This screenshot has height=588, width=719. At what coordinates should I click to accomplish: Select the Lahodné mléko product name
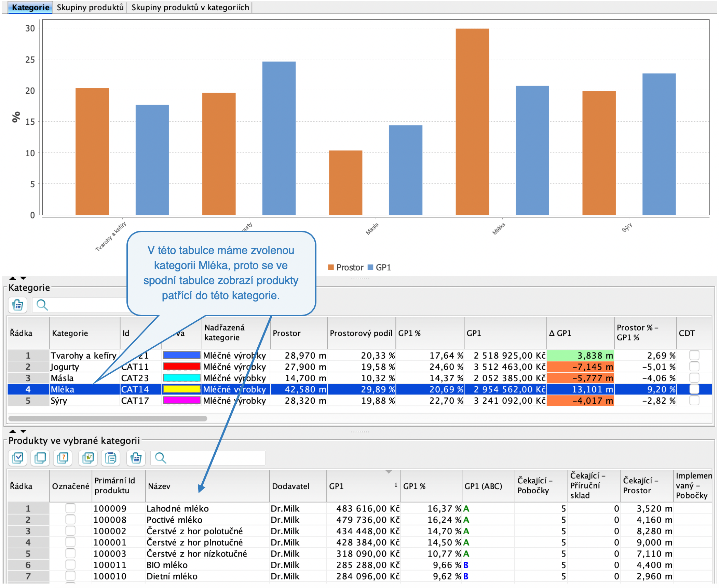(x=178, y=508)
